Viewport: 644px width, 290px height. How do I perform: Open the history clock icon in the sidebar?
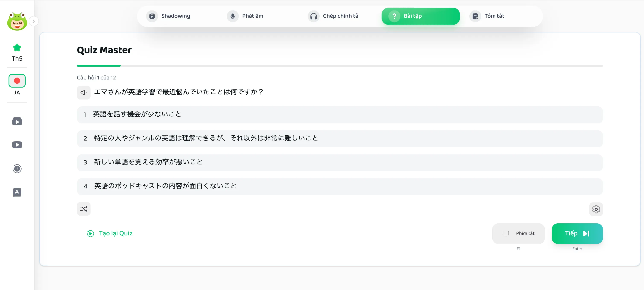[x=17, y=168]
